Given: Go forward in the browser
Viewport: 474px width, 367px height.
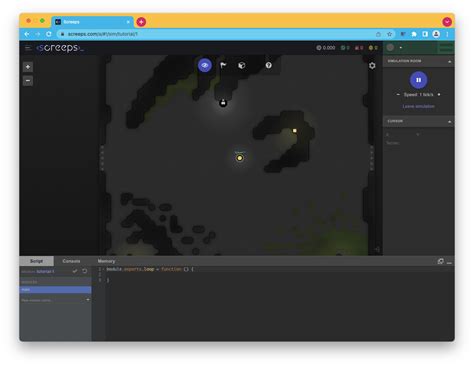Looking at the screenshot, I should tap(38, 34).
